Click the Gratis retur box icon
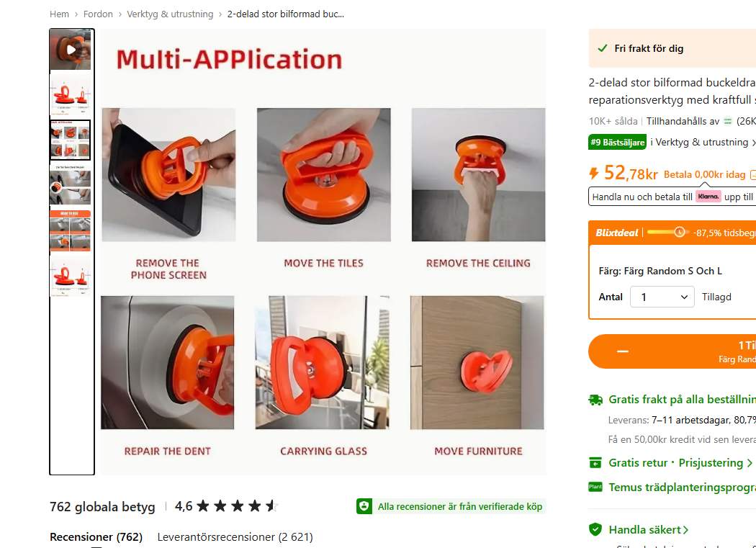 pos(595,462)
